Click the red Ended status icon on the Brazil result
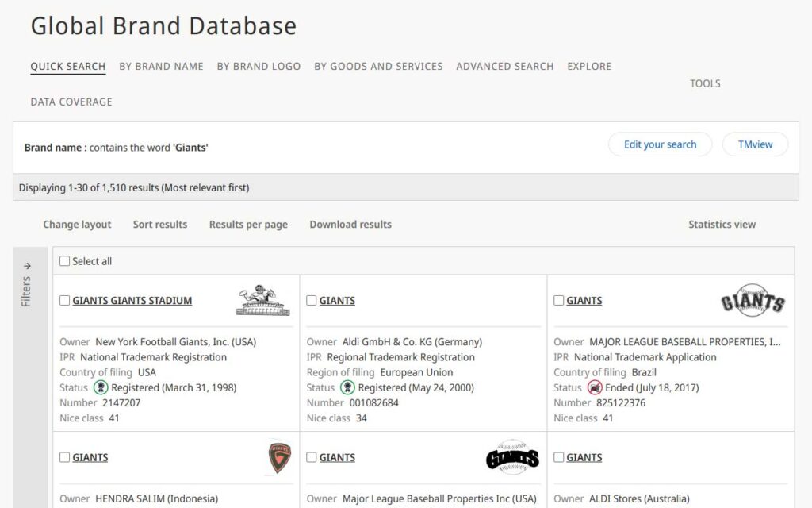 [594, 387]
